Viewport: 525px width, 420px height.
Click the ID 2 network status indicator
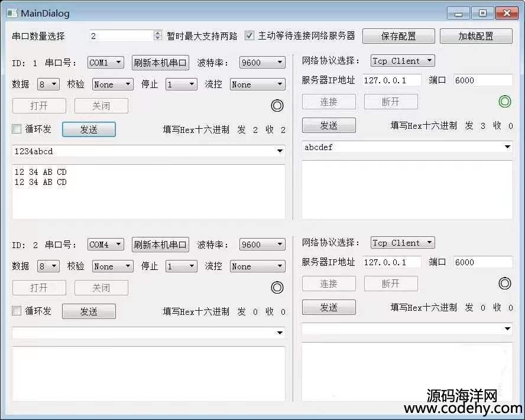tap(504, 284)
